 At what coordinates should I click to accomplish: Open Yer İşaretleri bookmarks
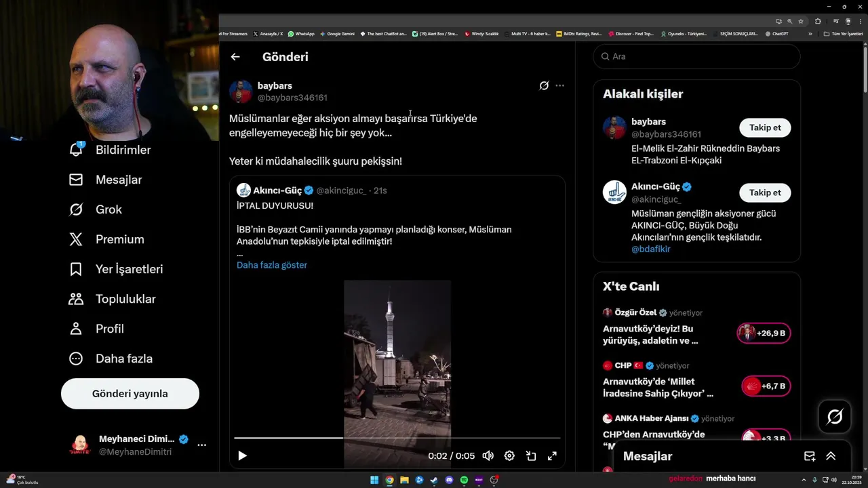[x=116, y=269]
